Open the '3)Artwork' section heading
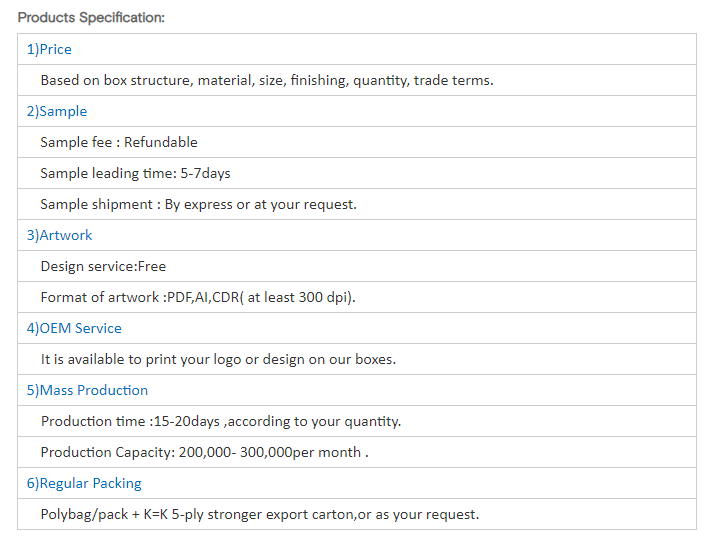 tap(59, 235)
